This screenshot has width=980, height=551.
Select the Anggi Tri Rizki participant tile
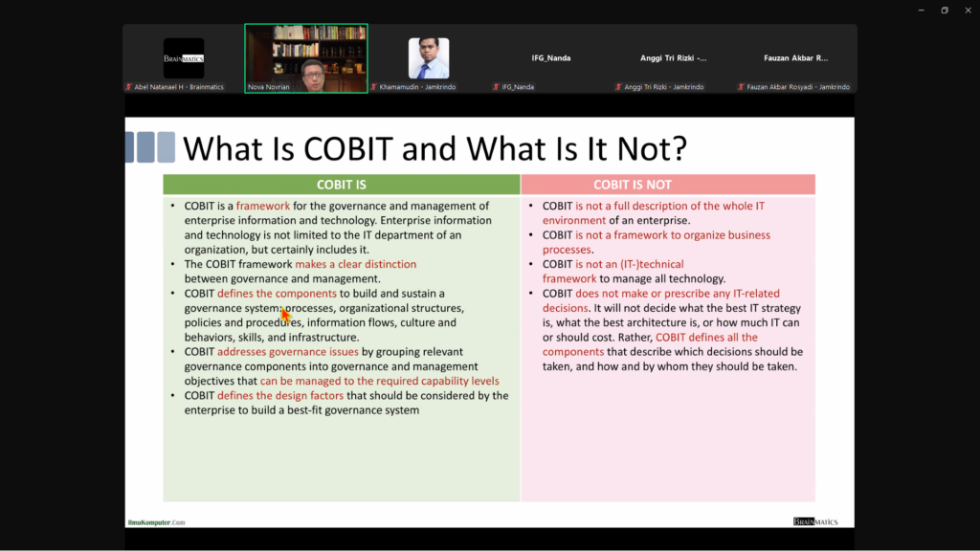pos(674,57)
